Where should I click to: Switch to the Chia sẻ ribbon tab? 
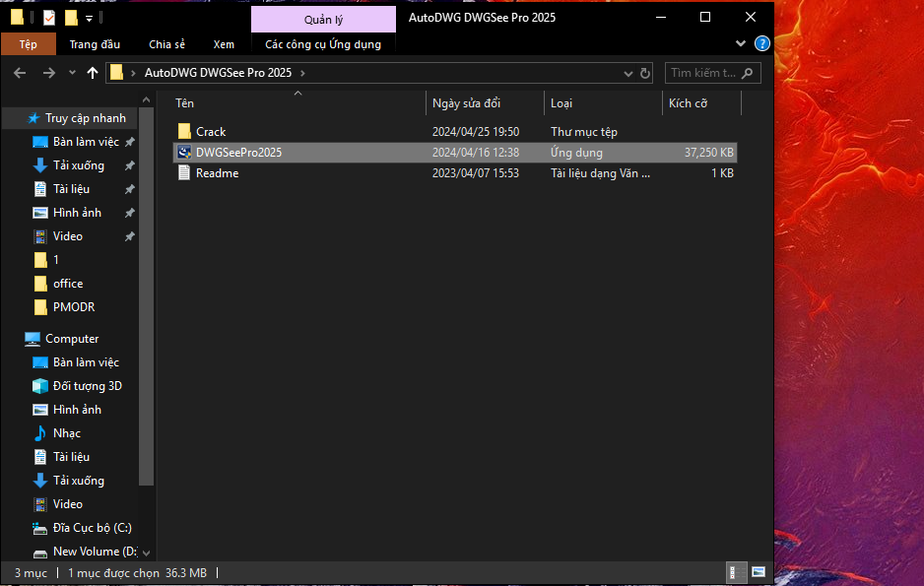point(166,44)
